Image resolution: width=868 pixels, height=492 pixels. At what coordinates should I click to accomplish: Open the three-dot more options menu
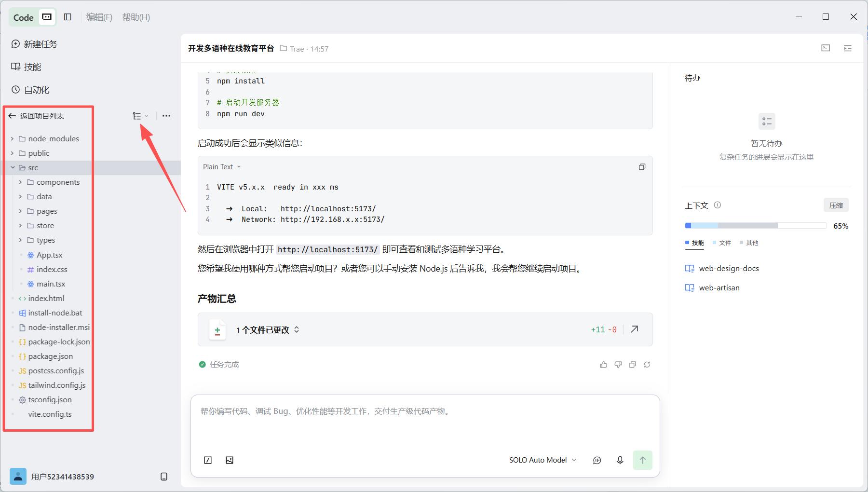166,116
